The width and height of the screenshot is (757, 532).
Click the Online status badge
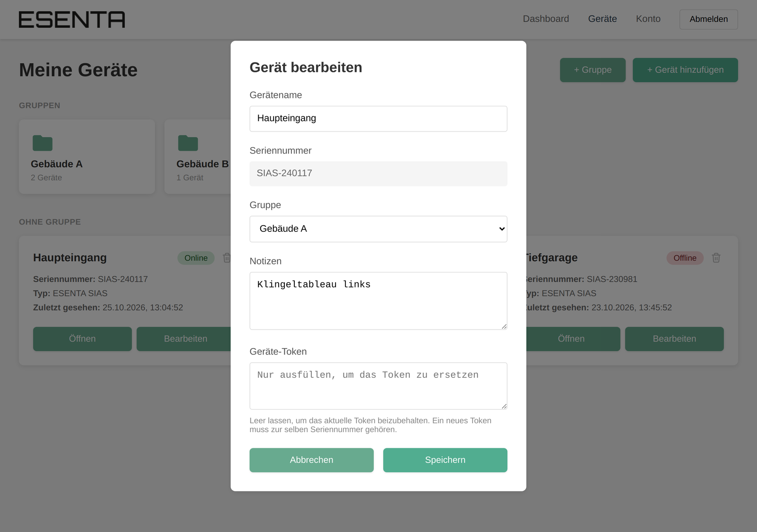[196, 258]
